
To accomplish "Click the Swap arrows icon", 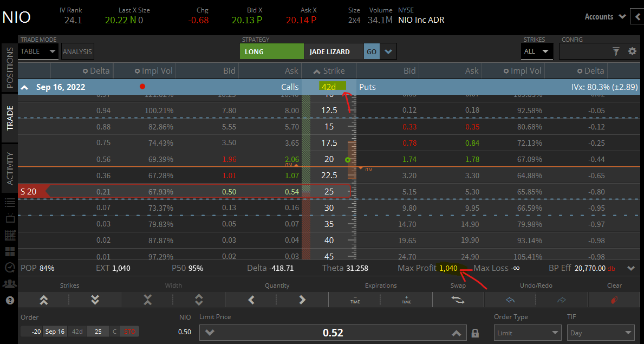I will (x=458, y=300).
